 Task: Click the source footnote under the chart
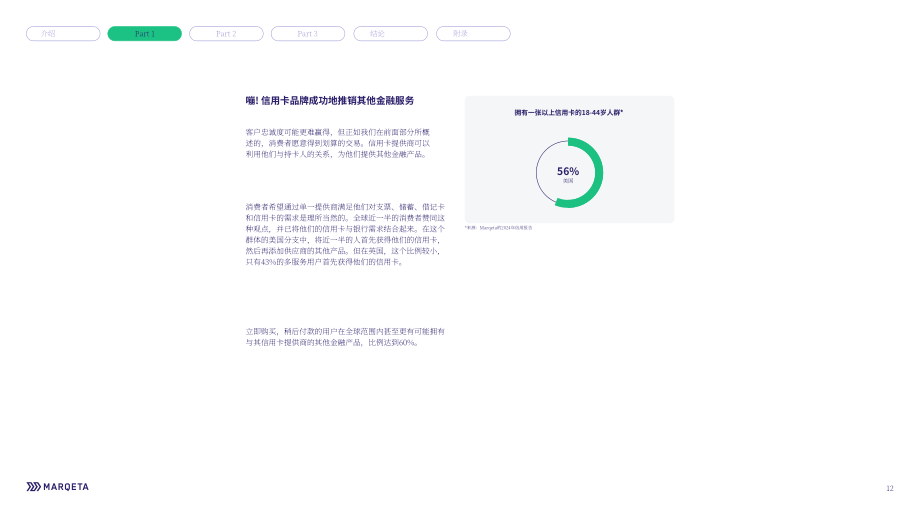[x=499, y=228]
